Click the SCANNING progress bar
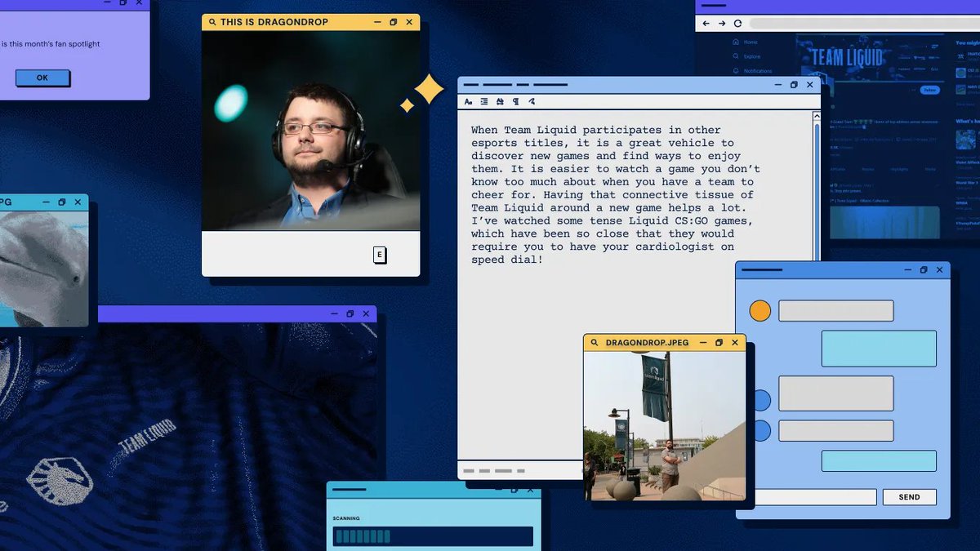Image resolution: width=980 pixels, height=551 pixels. click(x=433, y=536)
